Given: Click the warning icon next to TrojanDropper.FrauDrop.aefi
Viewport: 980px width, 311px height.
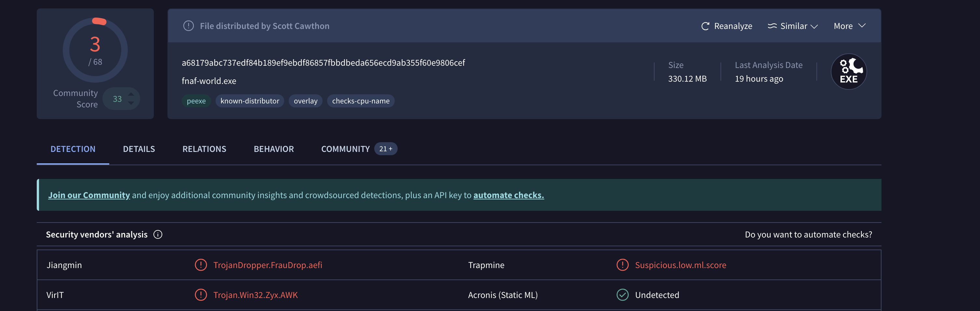Looking at the screenshot, I should pos(201,265).
